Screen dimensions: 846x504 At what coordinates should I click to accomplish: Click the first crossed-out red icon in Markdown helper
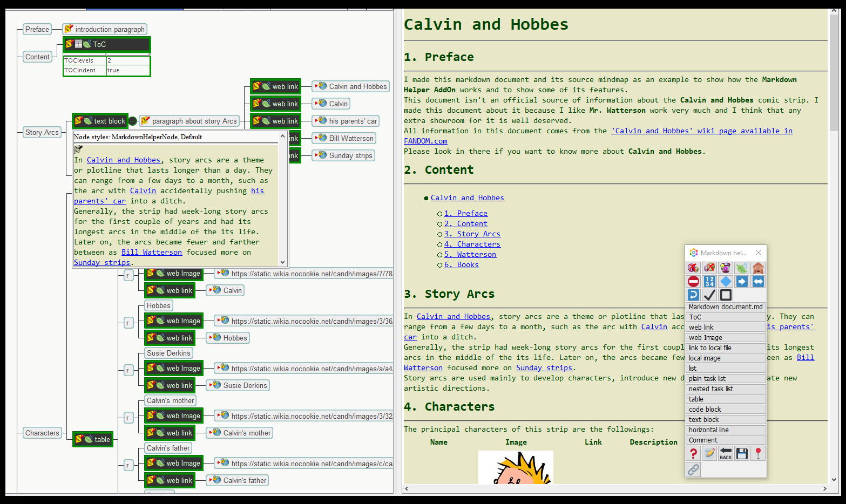tap(693, 268)
